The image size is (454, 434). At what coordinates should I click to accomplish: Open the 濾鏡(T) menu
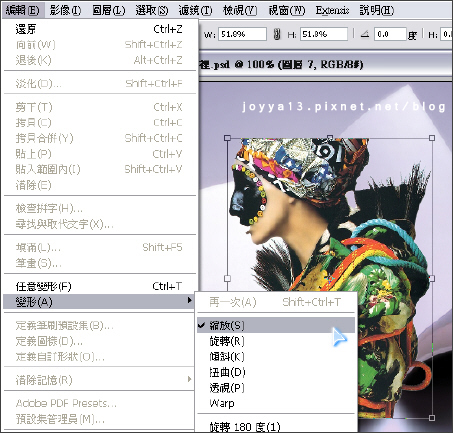195,10
